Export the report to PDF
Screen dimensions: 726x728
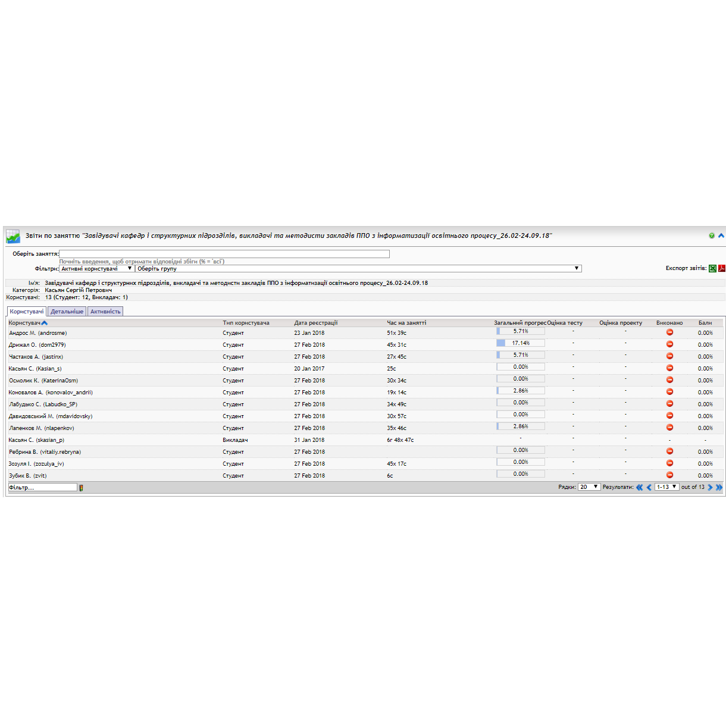tap(722, 268)
